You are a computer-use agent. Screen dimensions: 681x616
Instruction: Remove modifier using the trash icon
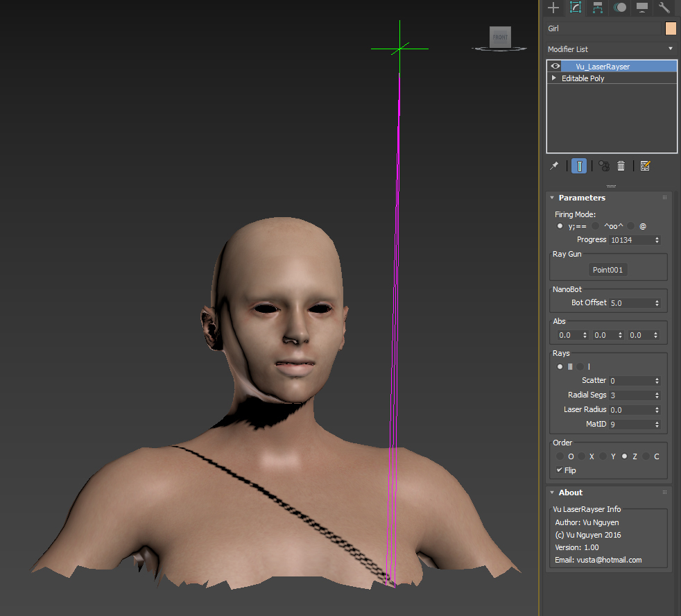(x=621, y=166)
